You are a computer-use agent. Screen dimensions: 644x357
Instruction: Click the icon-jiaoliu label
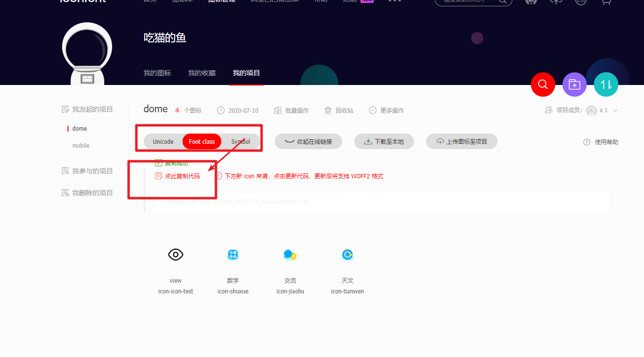pyautogui.click(x=290, y=291)
